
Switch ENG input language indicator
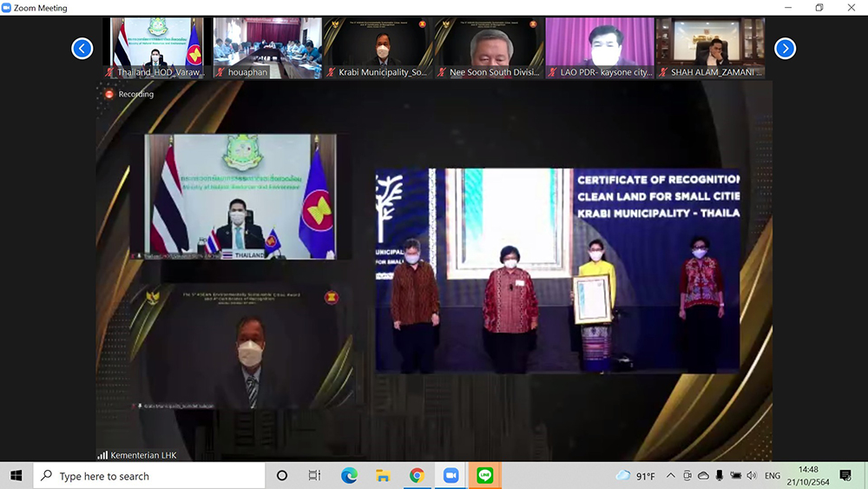(x=773, y=476)
